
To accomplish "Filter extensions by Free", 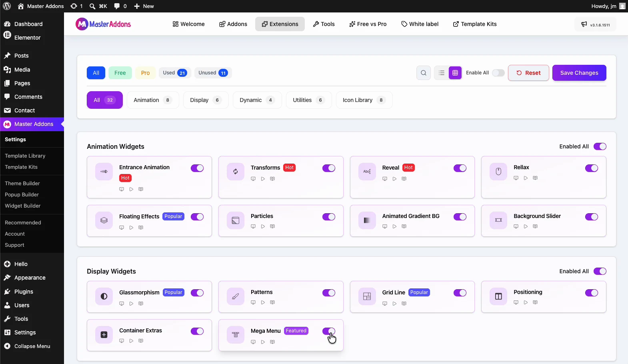I will tap(120, 73).
